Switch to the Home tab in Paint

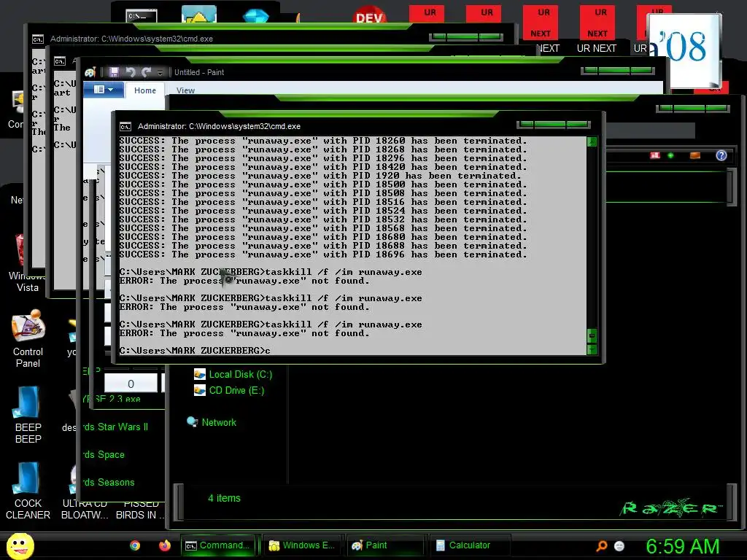tap(145, 90)
